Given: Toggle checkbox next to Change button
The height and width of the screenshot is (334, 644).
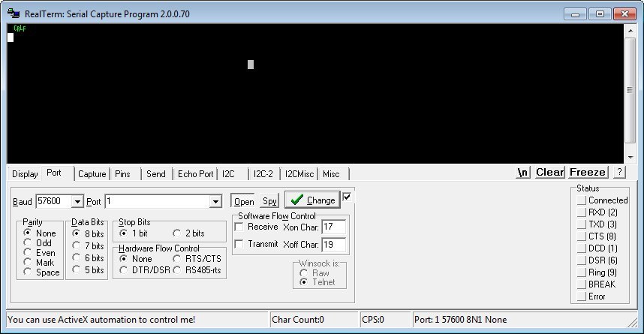Looking at the screenshot, I should [x=347, y=197].
